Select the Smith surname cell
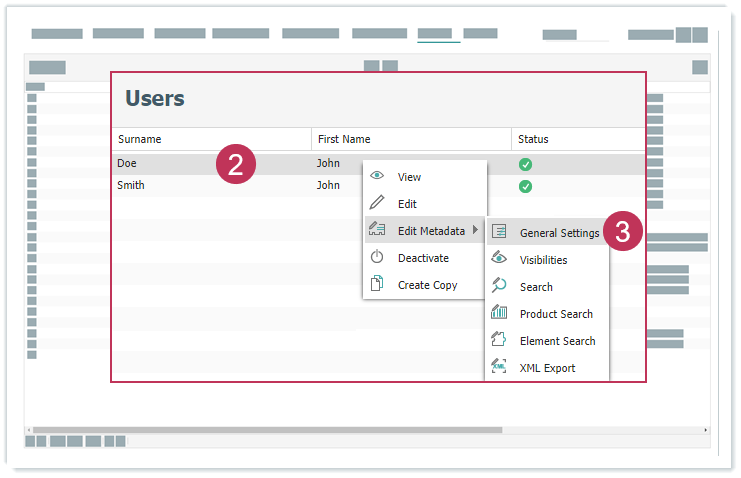This screenshot has width=741, height=478. pos(131,185)
